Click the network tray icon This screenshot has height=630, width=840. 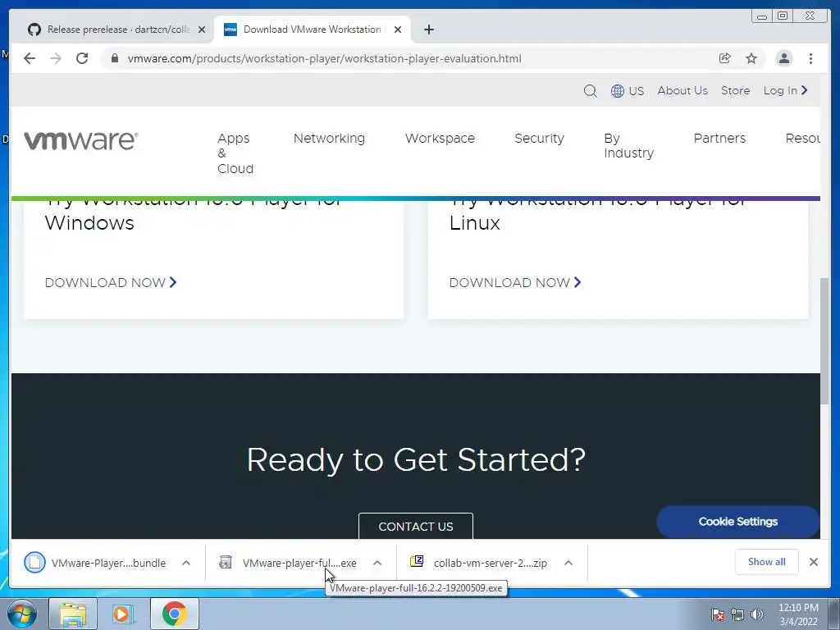(x=737, y=614)
